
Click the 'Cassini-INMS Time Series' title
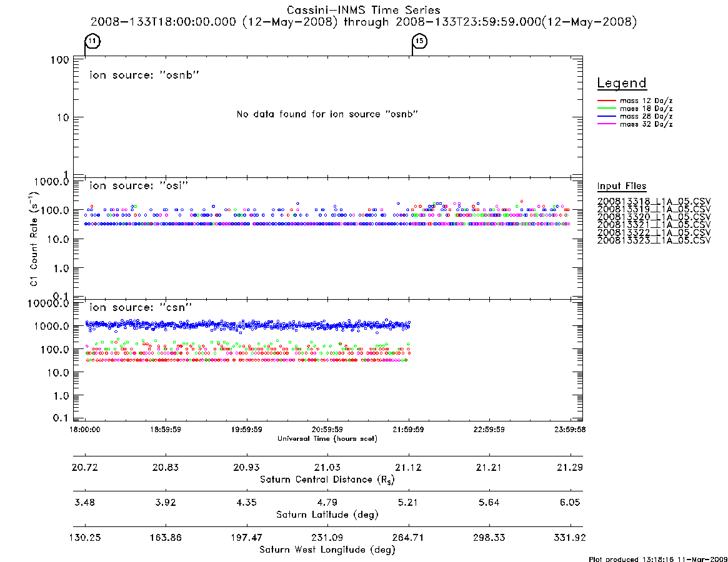point(364,10)
